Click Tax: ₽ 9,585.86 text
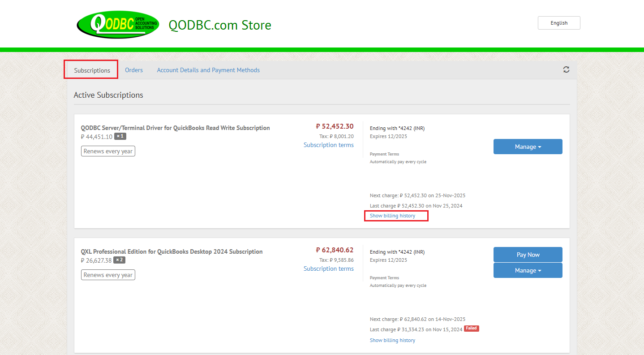This screenshot has width=644, height=355. click(336, 260)
